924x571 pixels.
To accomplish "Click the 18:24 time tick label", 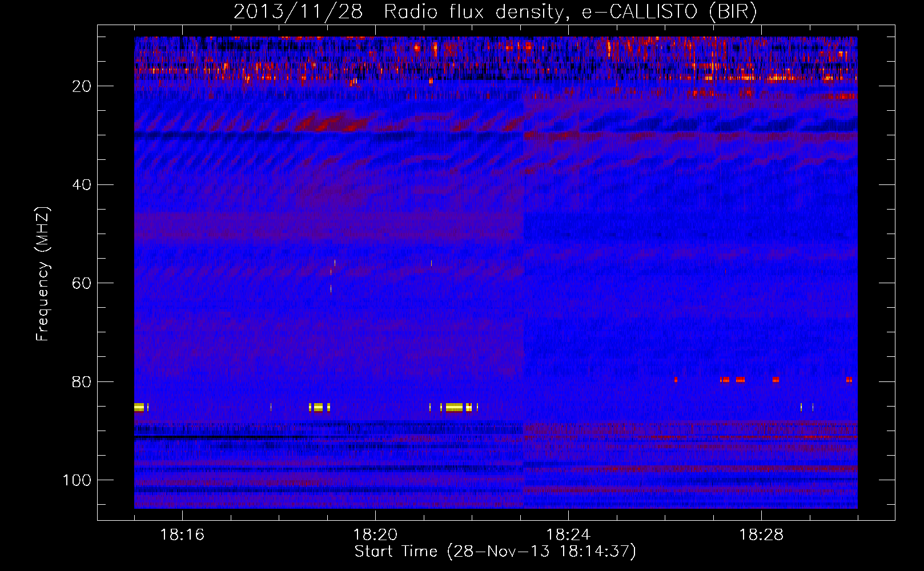I will pos(568,535).
